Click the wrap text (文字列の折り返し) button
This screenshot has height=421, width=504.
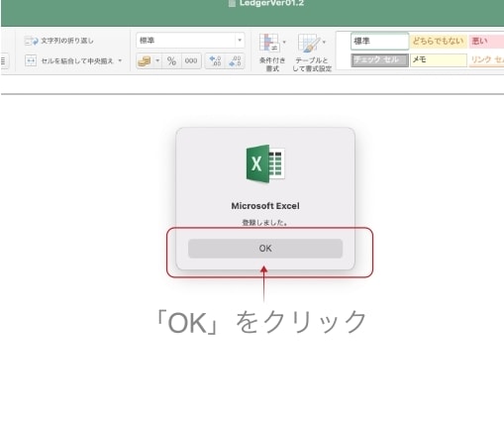(59, 41)
